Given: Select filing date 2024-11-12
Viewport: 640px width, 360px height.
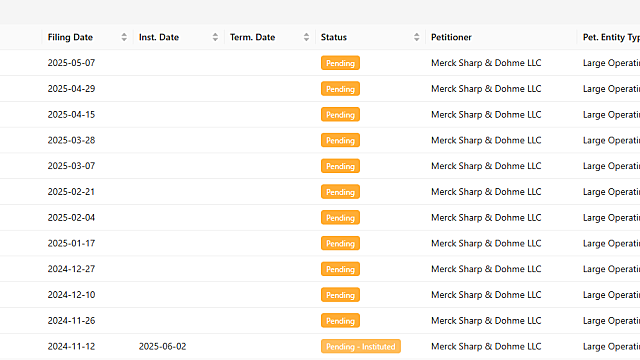Looking at the screenshot, I should tap(71, 346).
